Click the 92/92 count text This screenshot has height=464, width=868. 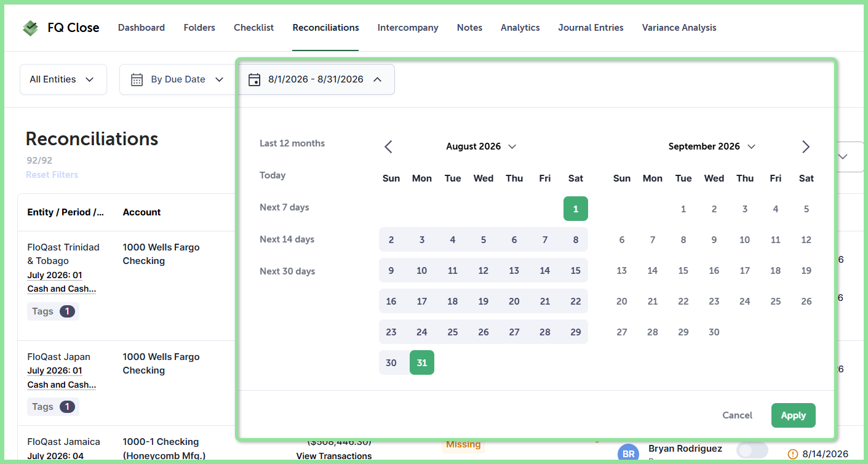(39, 161)
